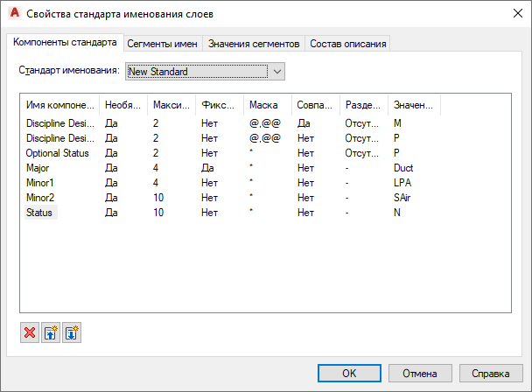This screenshot has width=532, height=392.
Task: Switch to the Сегменты имен tab
Action: click(162, 43)
